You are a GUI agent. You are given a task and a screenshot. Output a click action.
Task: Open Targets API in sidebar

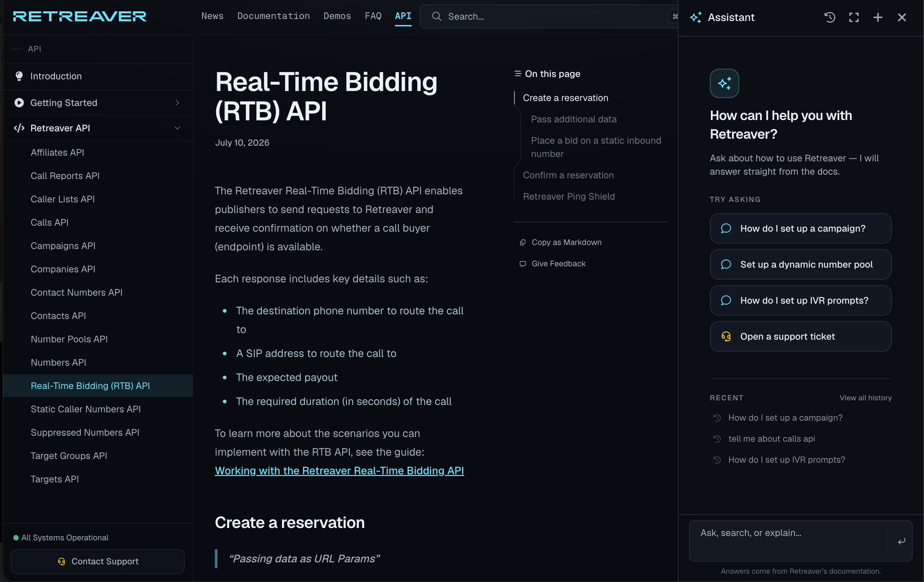pyautogui.click(x=54, y=479)
